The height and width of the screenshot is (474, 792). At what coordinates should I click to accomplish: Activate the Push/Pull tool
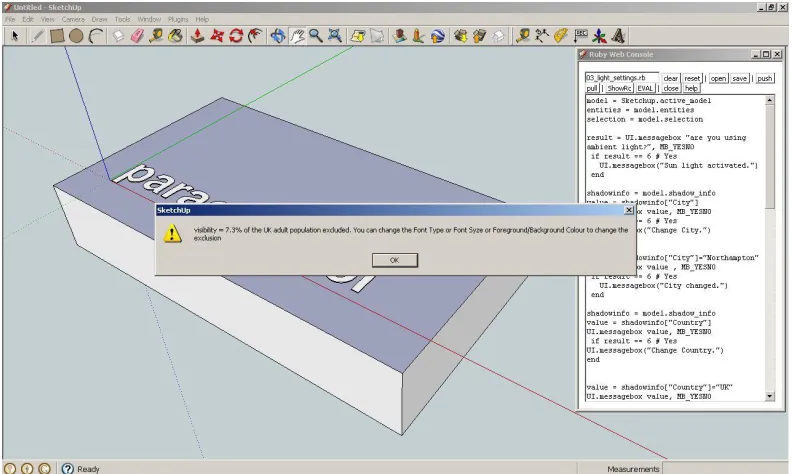(197, 36)
